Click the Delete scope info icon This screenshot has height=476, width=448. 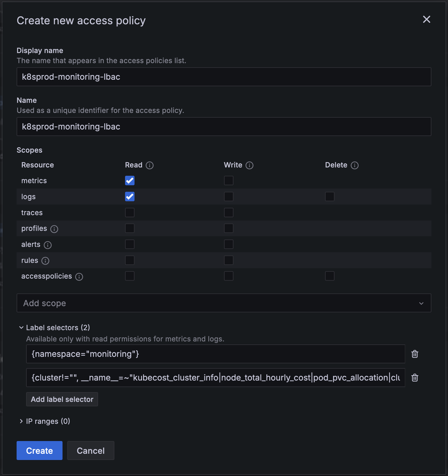(x=354, y=165)
